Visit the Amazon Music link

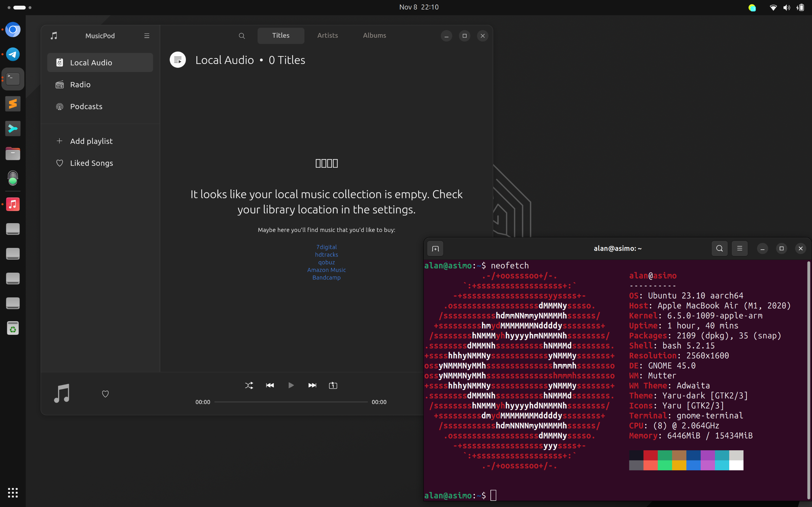coord(326,270)
